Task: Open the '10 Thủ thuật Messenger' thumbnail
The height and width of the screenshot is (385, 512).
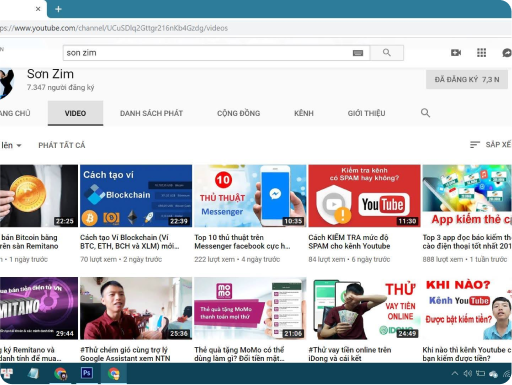Action: pyautogui.click(x=250, y=196)
